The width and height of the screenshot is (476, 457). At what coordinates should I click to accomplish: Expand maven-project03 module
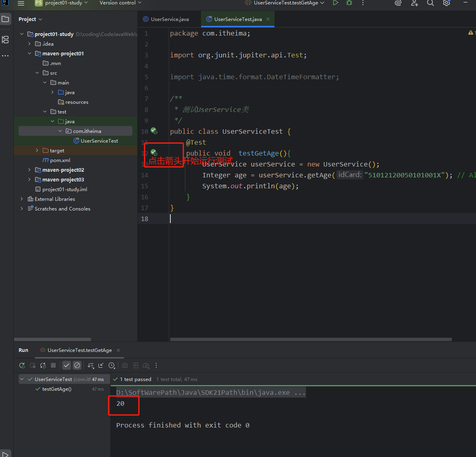(29, 179)
